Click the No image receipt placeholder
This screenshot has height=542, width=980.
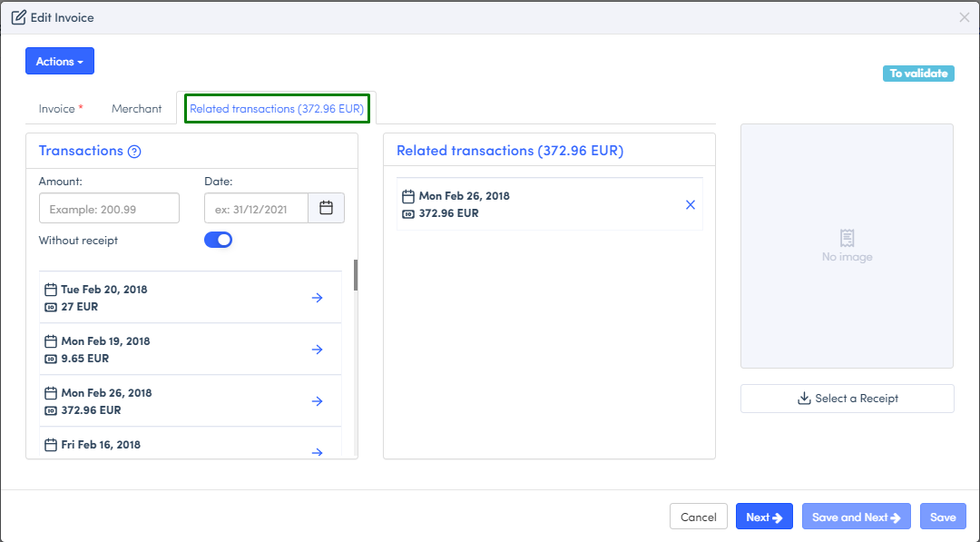coord(847,246)
